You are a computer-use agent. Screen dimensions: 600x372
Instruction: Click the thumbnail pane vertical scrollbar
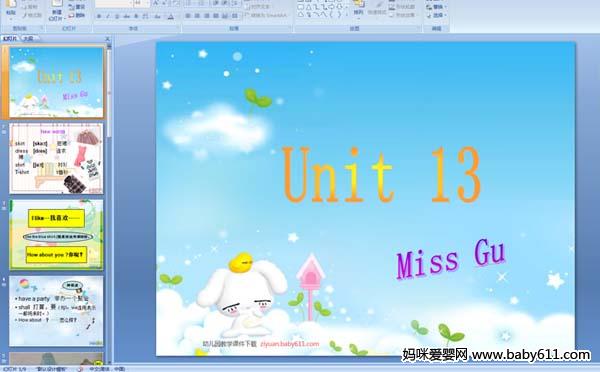tap(109, 92)
